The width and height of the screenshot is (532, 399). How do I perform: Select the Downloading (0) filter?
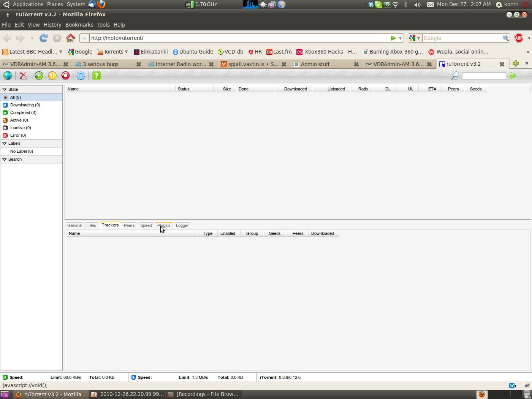pyautogui.click(x=25, y=105)
